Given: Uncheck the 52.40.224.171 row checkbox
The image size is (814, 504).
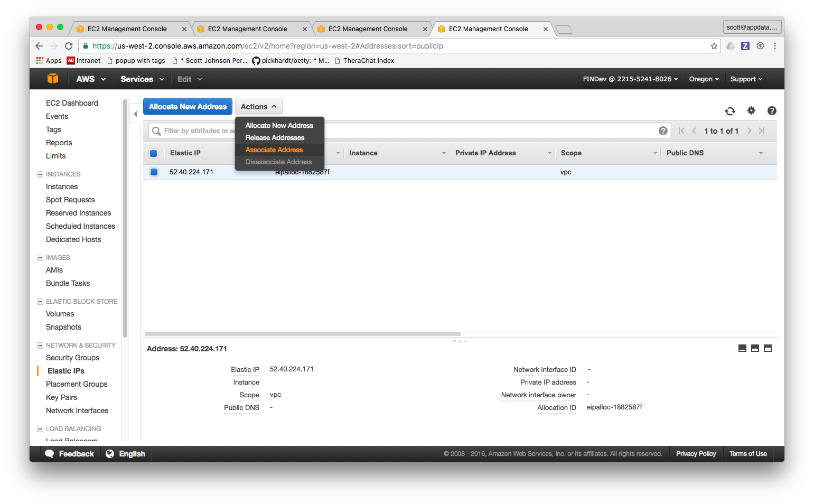Looking at the screenshot, I should click(x=154, y=172).
